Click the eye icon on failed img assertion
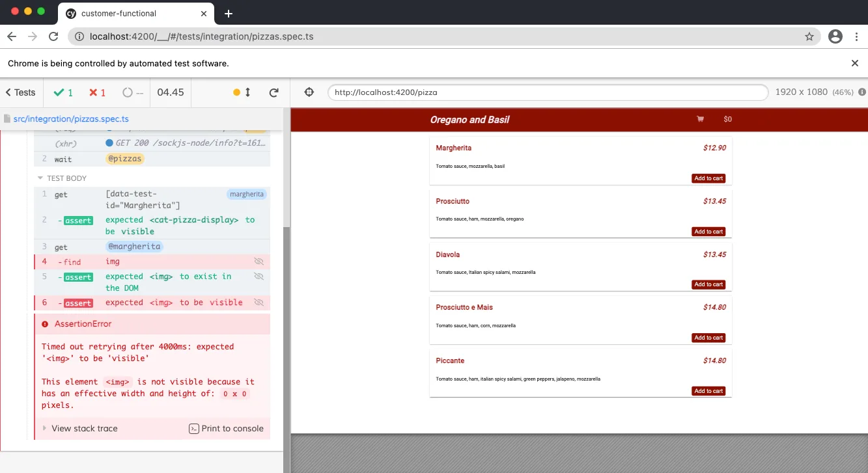Viewport: 868px width, 473px height. click(x=259, y=303)
